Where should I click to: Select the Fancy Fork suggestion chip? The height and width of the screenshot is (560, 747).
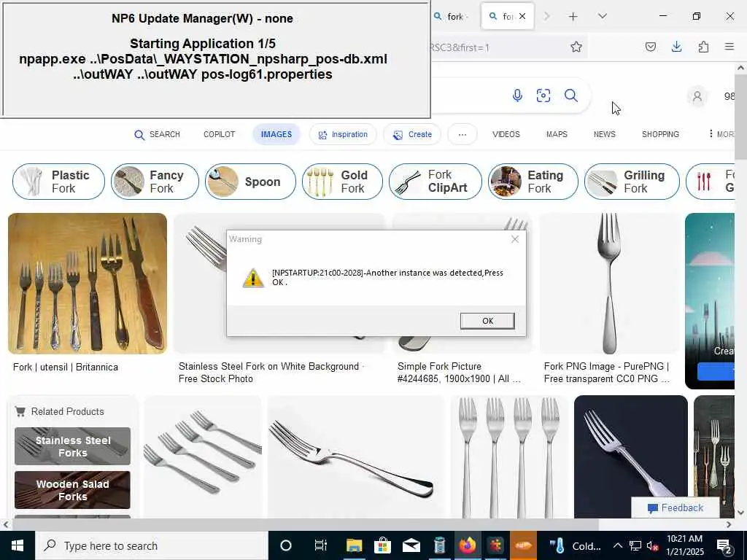[x=155, y=182]
